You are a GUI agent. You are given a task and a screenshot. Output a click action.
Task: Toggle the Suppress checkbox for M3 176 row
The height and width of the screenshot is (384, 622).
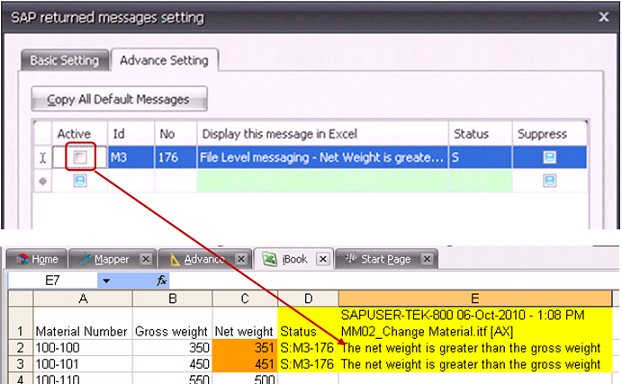(x=549, y=157)
